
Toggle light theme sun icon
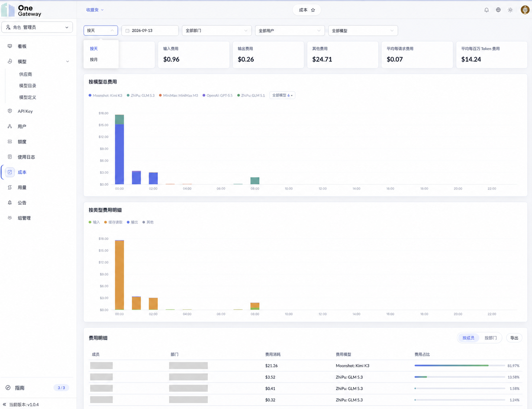[x=510, y=10]
